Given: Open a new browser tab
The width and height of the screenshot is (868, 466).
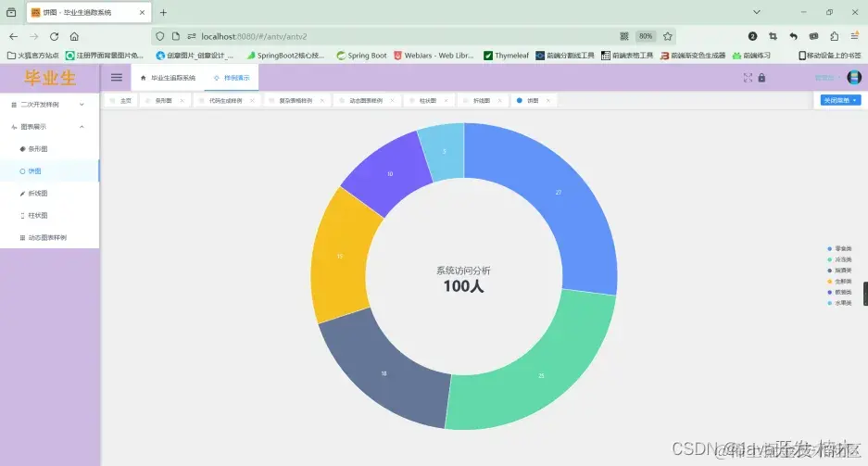Looking at the screenshot, I should 163,12.
